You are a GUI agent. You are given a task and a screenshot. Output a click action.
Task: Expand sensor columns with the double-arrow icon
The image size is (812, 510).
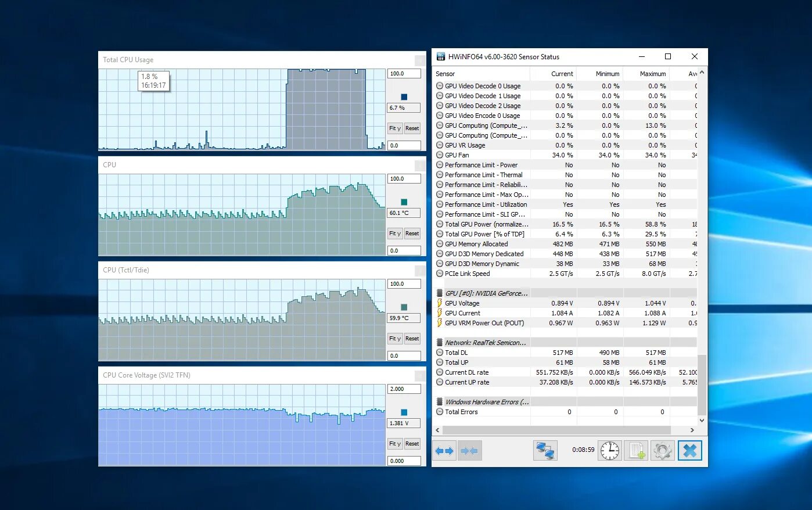click(x=444, y=451)
